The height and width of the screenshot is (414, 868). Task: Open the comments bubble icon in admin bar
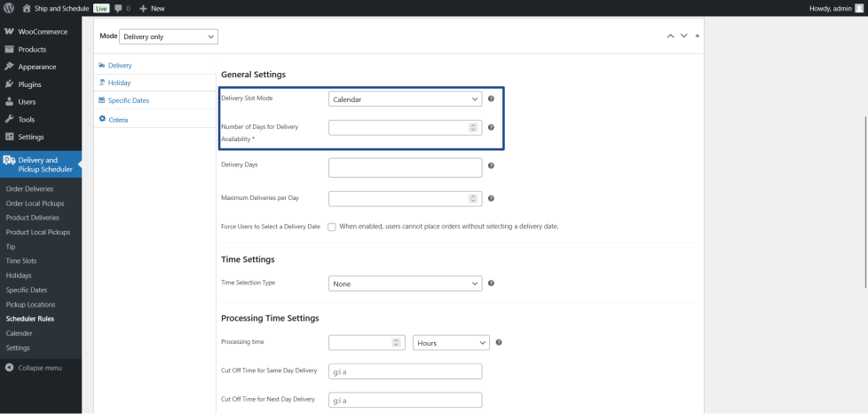(x=118, y=8)
